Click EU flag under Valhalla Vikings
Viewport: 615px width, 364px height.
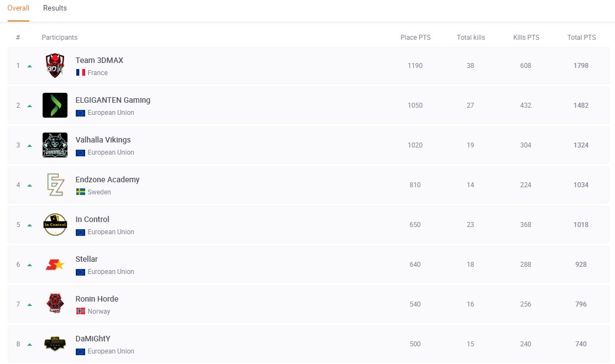point(80,153)
